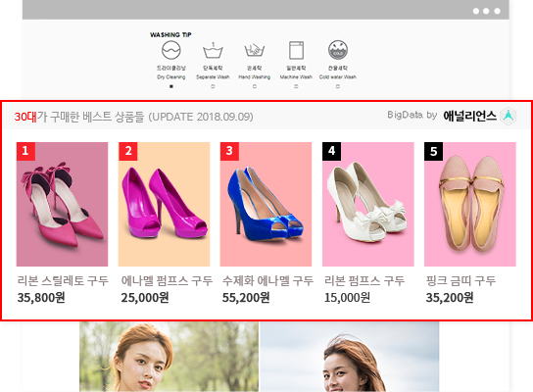The width and height of the screenshot is (533, 392).
Task: Toggle the checkbox under Cold water Wash
Action: pos(338,86)
